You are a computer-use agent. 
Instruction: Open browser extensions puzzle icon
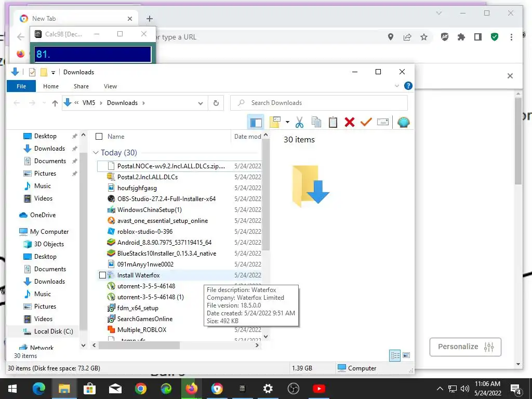pos(461,37)
